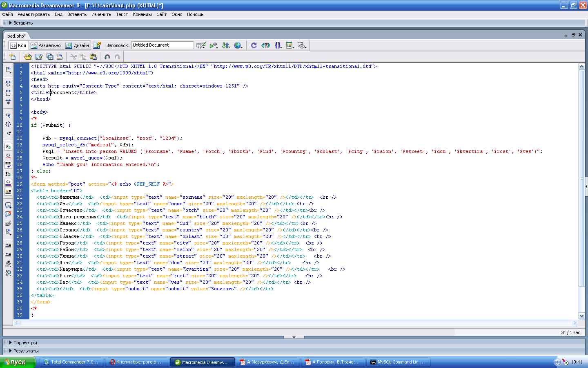This screenshot has height=368, width=588.
Task: Click the Print Code icon
Action: coord(60,57)
